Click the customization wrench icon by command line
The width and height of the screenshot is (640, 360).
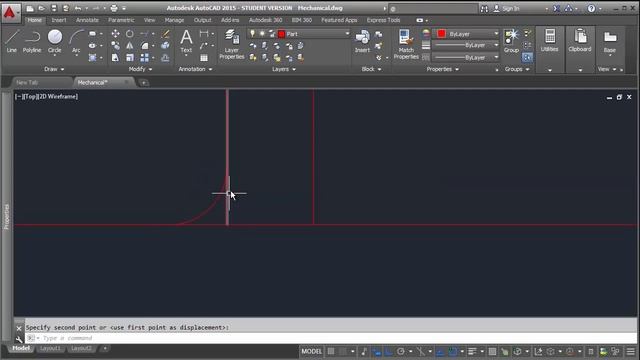point(19,339)
